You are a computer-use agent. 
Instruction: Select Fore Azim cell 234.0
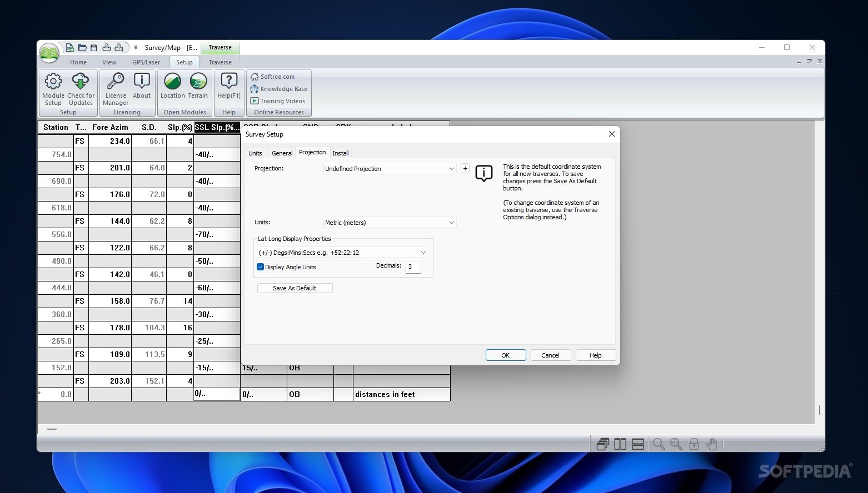tap(110, 141)
